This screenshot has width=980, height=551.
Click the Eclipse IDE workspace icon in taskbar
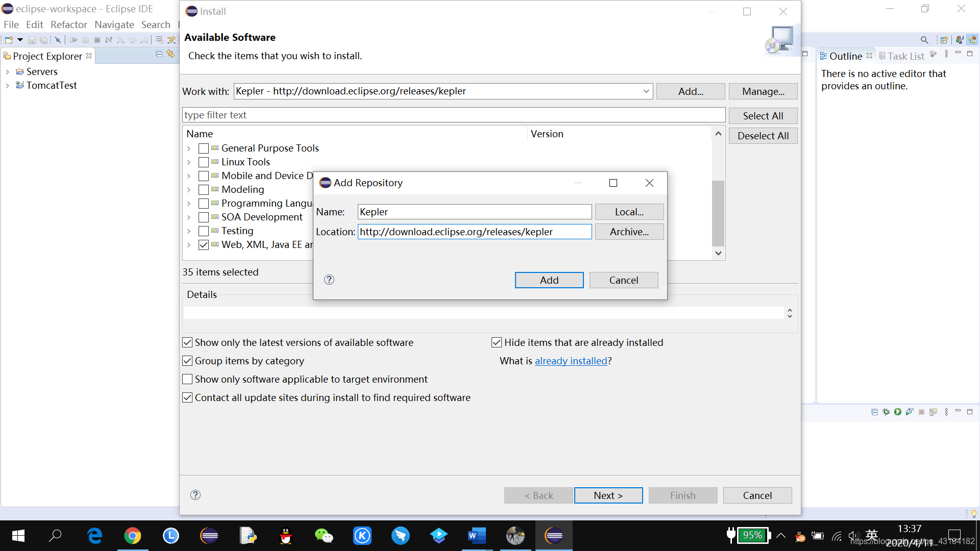(553, 535)
